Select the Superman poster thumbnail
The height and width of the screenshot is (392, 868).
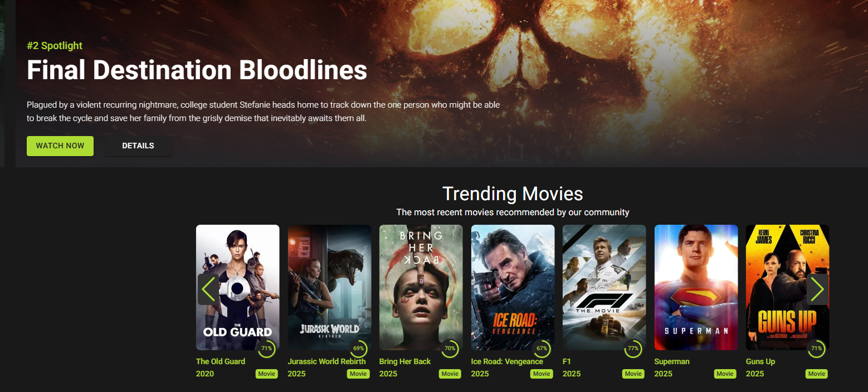coord(696,287)
